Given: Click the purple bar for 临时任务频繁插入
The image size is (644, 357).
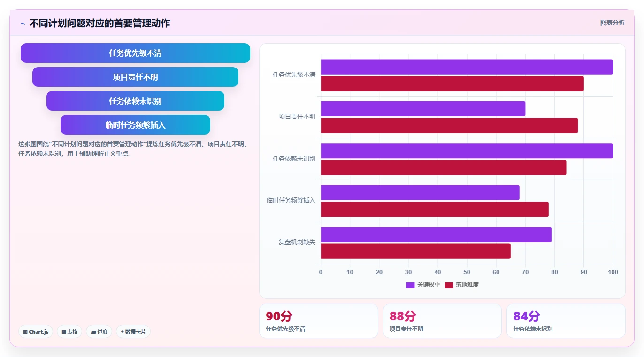Looking at the screenshot, I should click(420, 193).
